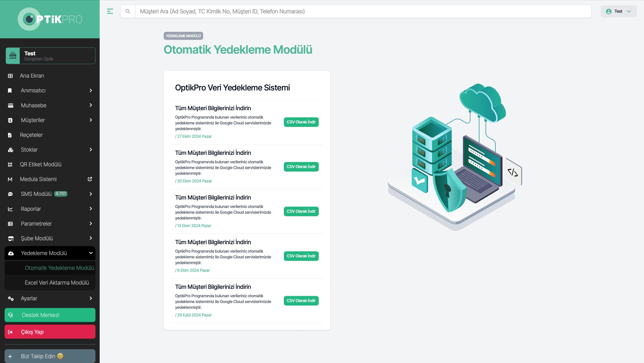
Task: Collapse the Yedekleme Modülü chevron
Action: [91, 253]
